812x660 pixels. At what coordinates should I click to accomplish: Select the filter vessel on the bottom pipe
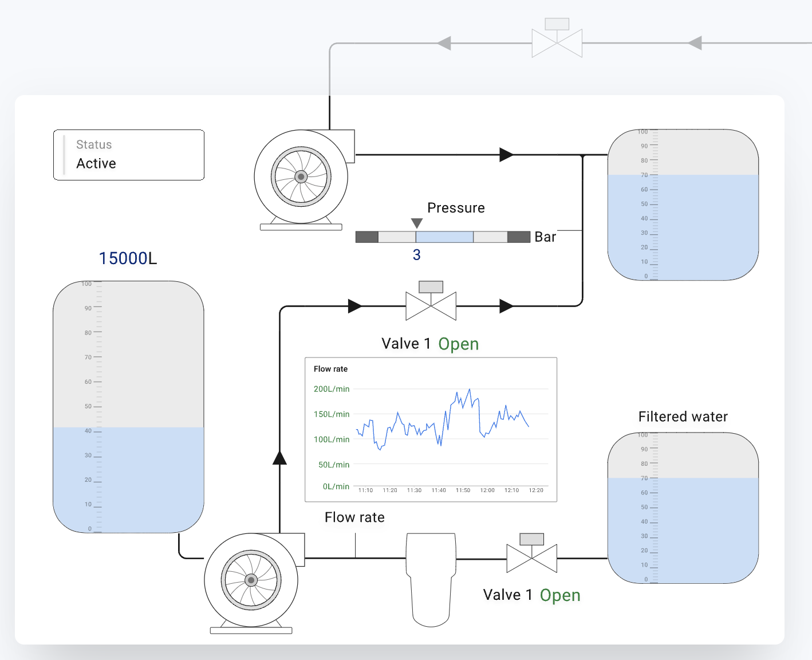431,579
